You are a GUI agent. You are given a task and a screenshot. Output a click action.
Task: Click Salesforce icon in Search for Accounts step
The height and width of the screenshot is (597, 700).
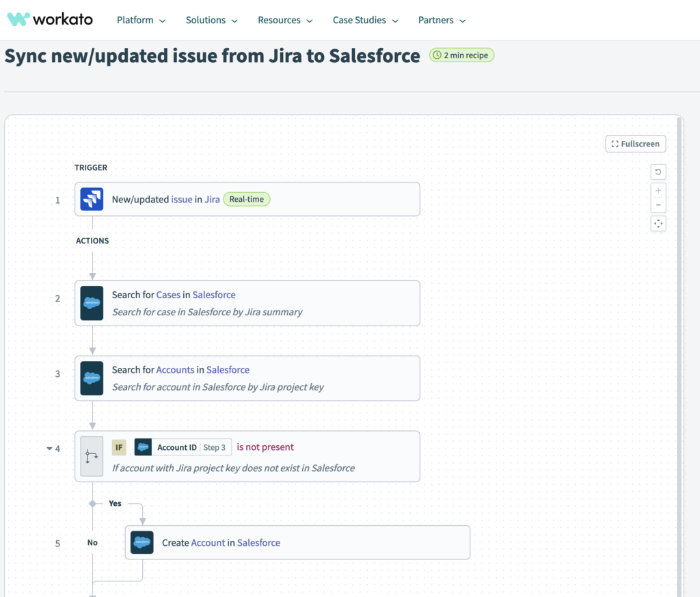(x=92, y=378)
